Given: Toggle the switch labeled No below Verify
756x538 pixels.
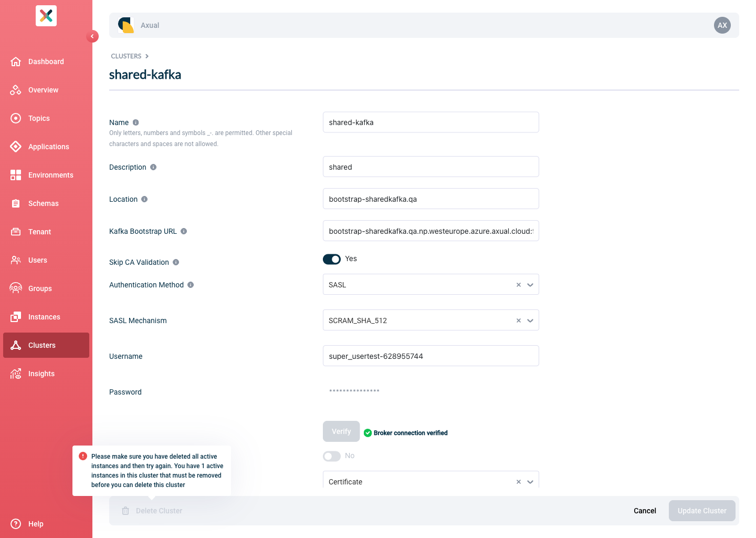Looking at the screenshot, I should pos(332,456).
